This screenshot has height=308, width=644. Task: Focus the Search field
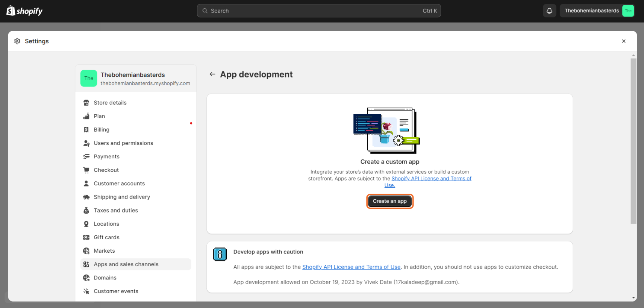(x=319, y=11)
